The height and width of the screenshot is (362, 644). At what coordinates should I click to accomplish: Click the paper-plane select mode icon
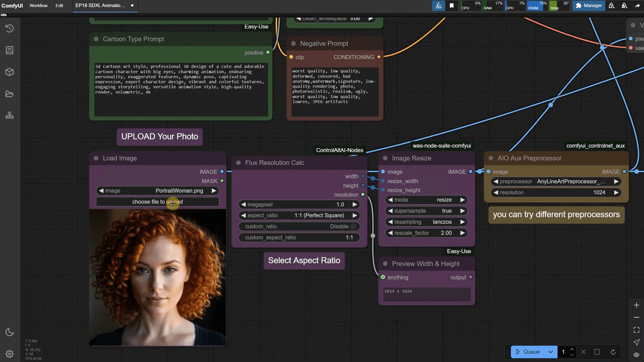pos(636,342)
